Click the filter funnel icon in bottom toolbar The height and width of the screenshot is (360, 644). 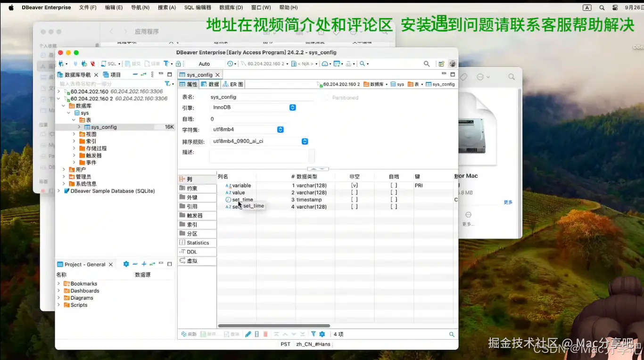(x=314, y=334)
